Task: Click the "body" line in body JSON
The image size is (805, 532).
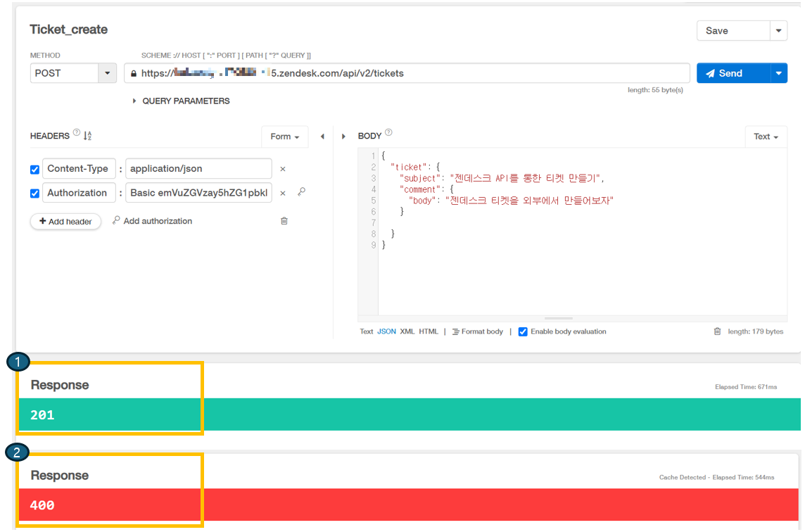Action: (511, 201)
